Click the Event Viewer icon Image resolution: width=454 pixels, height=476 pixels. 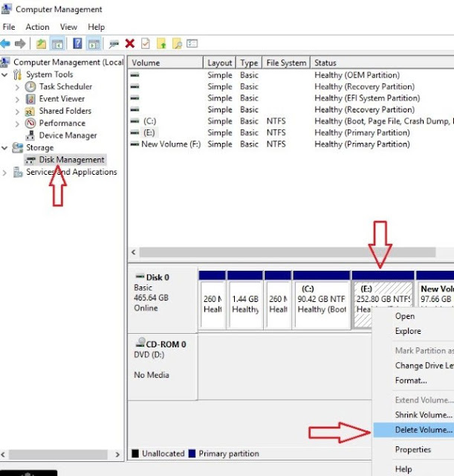[30, 99]
